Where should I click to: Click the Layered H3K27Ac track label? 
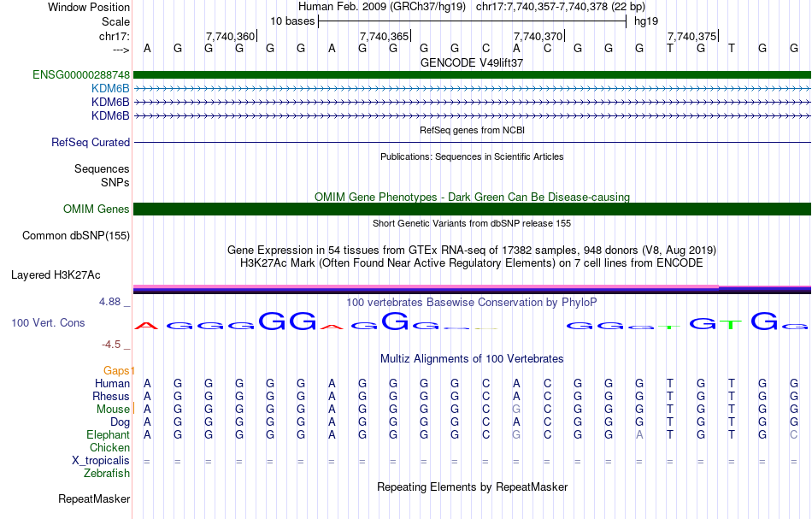click(56, 275)
